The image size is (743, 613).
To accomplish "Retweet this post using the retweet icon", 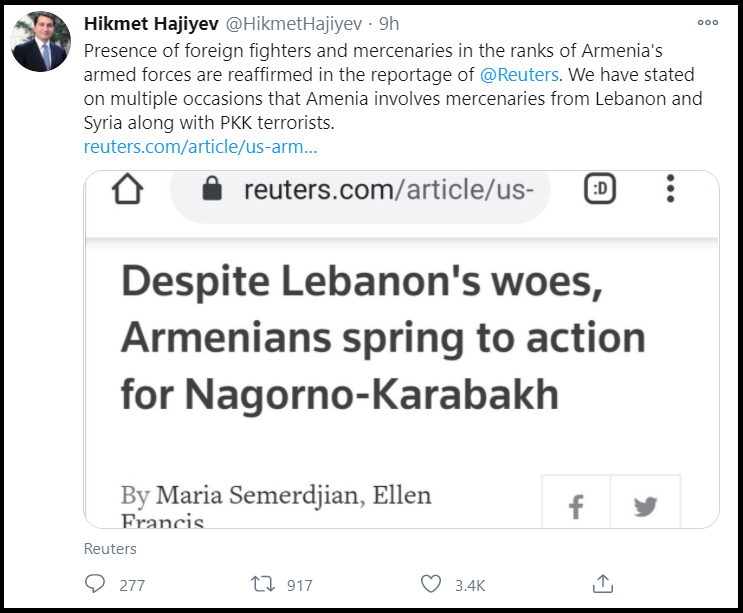I will 264,584.
